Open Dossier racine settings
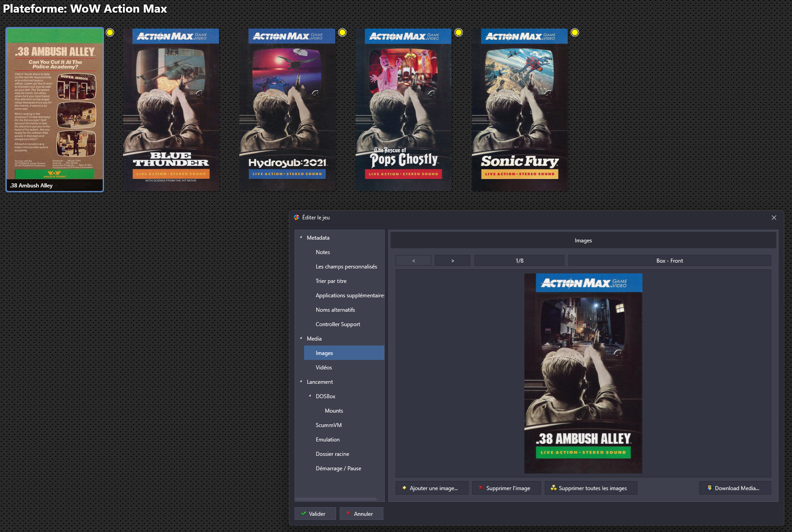Image resolution: width=792 pixels, height=532 pixels. coord(332,454)
